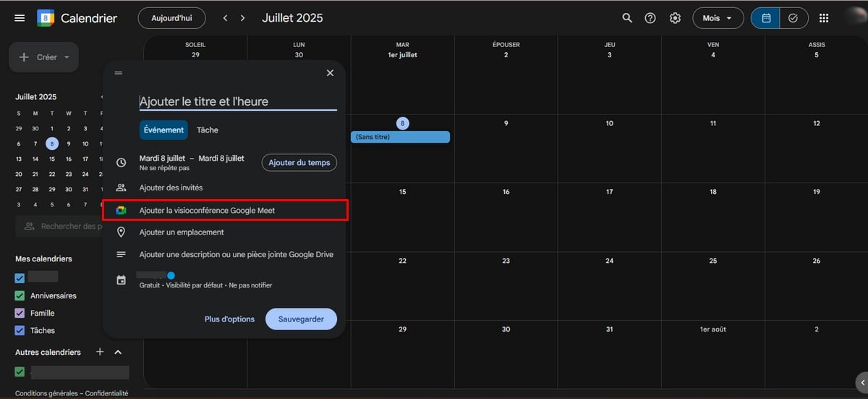This screenshot has height=399, width=868.
Task: Toggle the Anniversaires calendar checkbox
Action: pyautogui.click(x=20, y=295)
